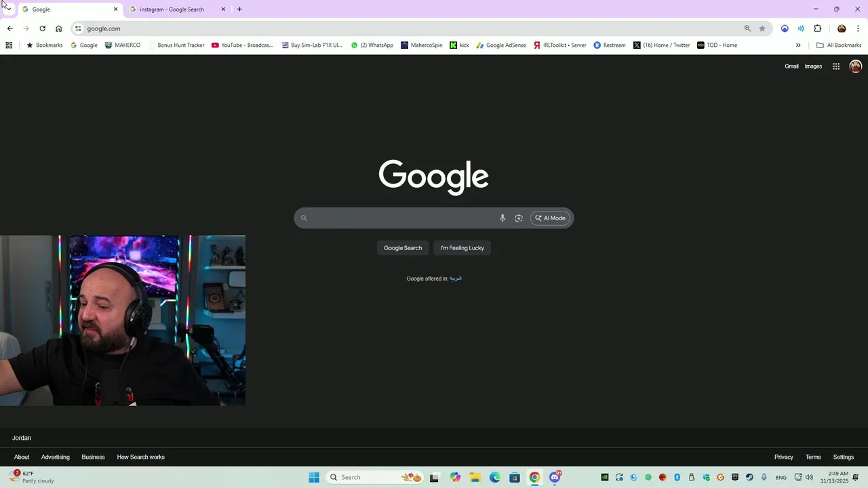Switch Google to Arabic language link

(456, 279)
